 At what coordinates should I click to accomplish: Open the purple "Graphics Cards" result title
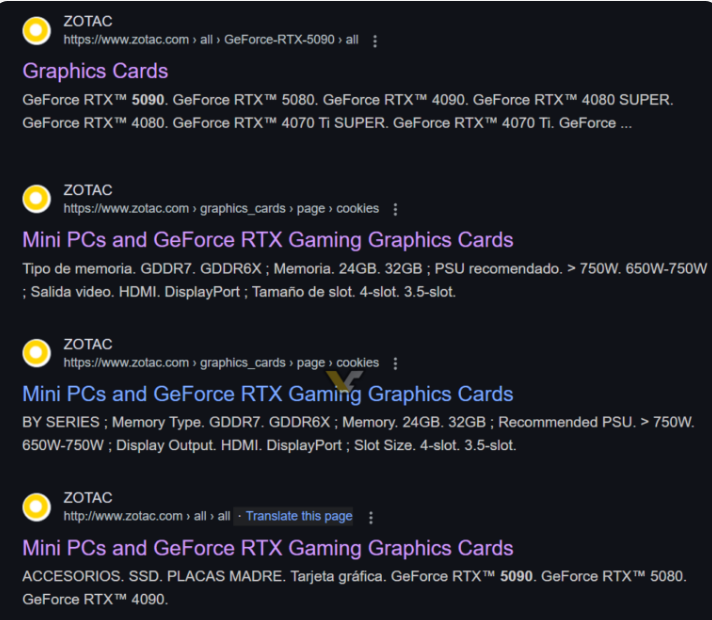tap(95, 71)
